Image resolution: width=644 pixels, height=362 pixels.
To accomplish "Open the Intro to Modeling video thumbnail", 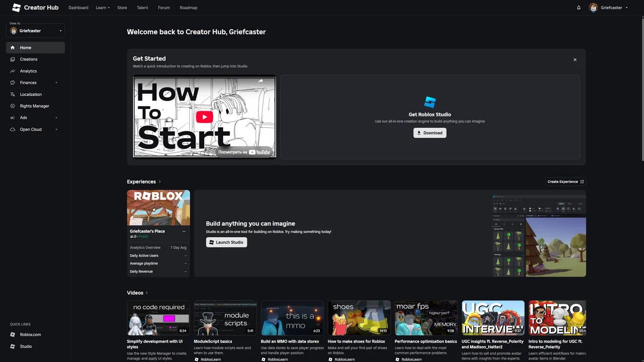I will 557,318.
